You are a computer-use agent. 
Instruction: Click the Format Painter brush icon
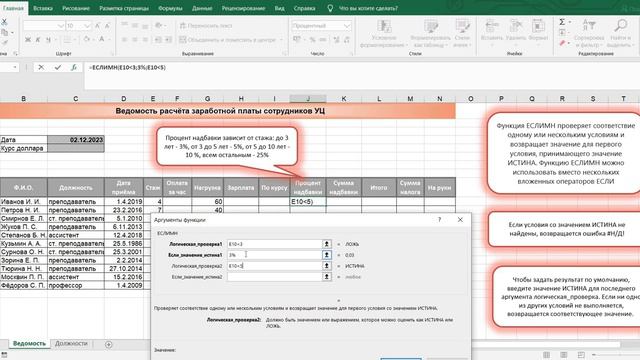(4, 42)
